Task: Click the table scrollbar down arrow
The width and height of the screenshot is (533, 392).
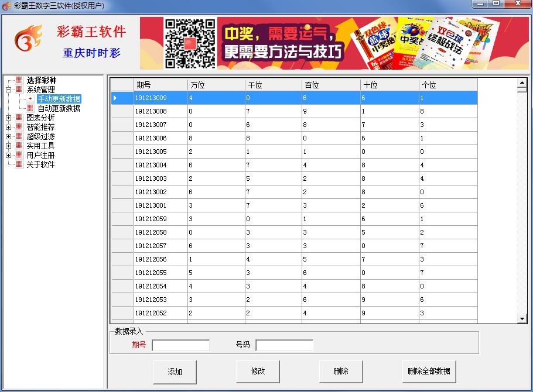Action: (522, 318)
